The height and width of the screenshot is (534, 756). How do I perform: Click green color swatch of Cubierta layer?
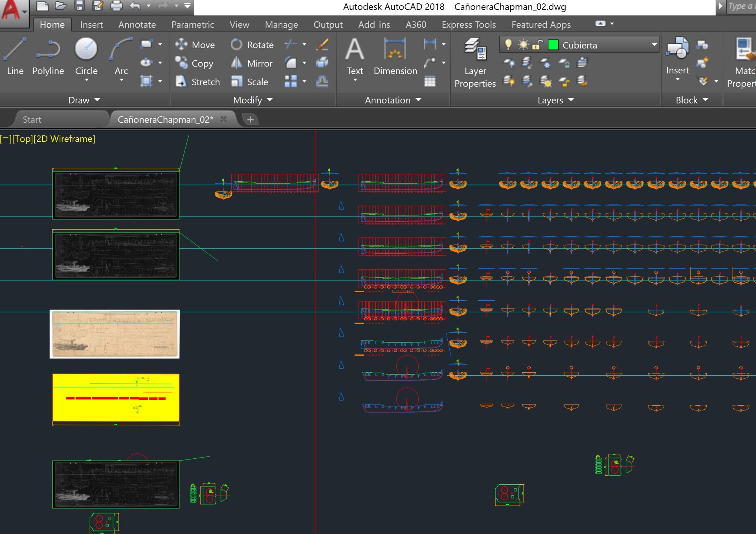coord(553,45)
